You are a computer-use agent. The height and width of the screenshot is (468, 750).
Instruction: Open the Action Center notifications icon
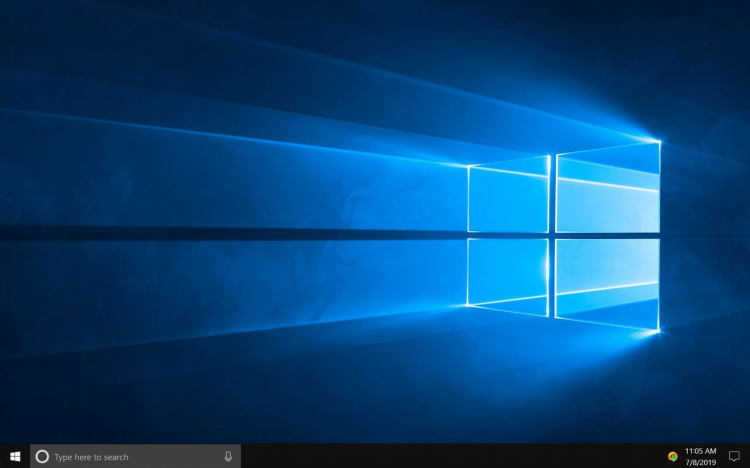pyautogui.click(x=734, y=457)
